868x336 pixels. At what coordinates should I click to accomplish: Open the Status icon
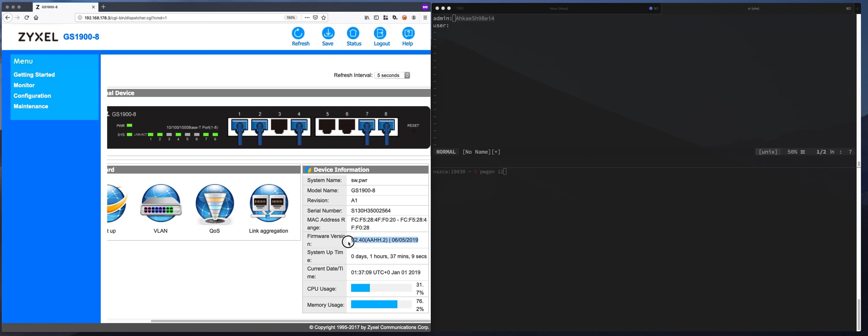coord(353,33)
